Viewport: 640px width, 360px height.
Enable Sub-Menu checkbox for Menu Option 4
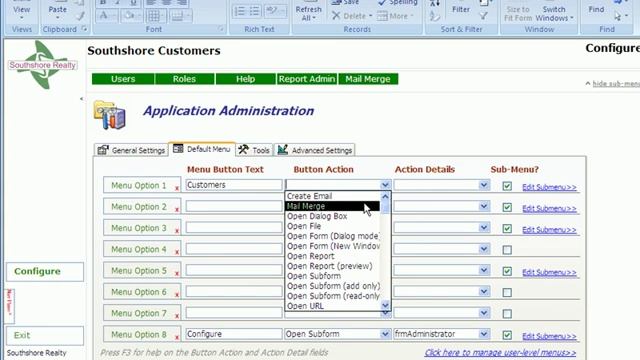pyautogui.click(x=507, y=250)
